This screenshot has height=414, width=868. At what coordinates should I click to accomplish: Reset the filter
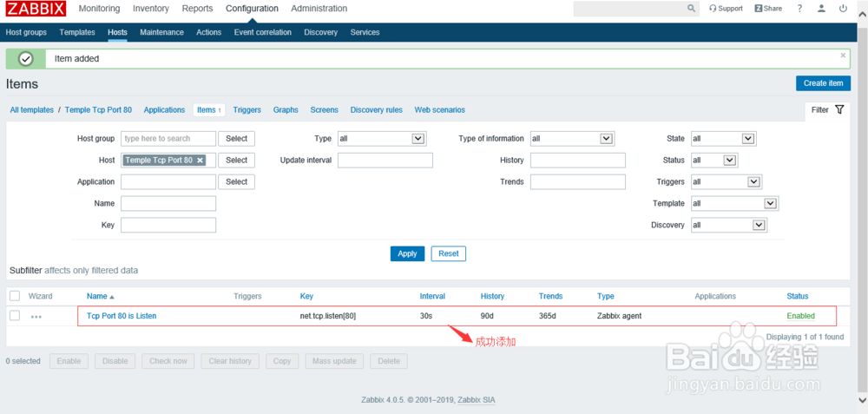click(x=449, y=253)
